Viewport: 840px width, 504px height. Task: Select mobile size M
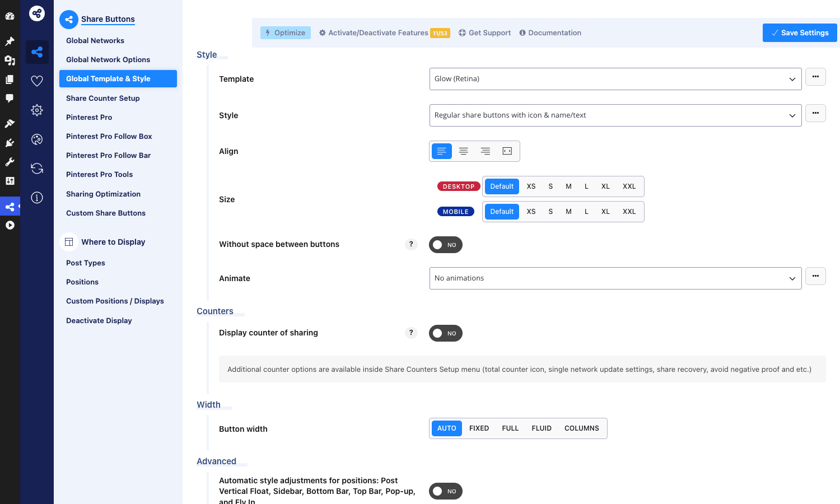(x=568, y=212)
